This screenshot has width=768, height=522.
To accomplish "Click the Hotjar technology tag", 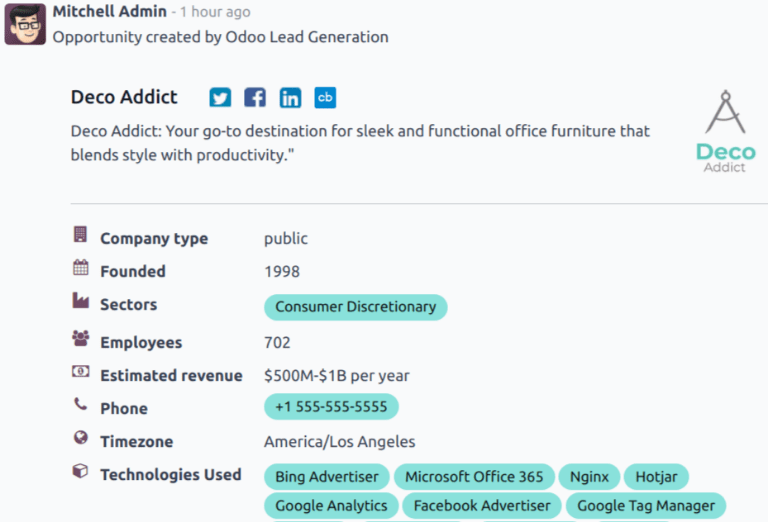I will point(657,477).
